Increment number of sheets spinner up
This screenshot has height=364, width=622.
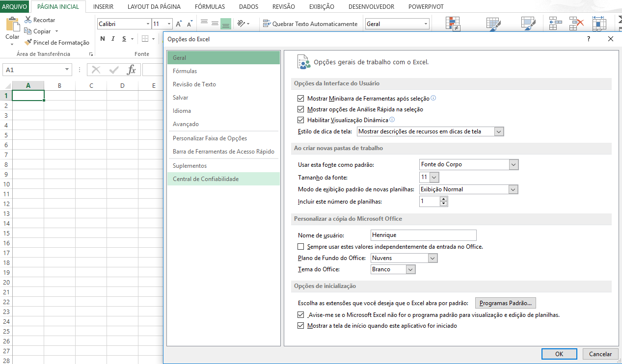coord(444,199)
